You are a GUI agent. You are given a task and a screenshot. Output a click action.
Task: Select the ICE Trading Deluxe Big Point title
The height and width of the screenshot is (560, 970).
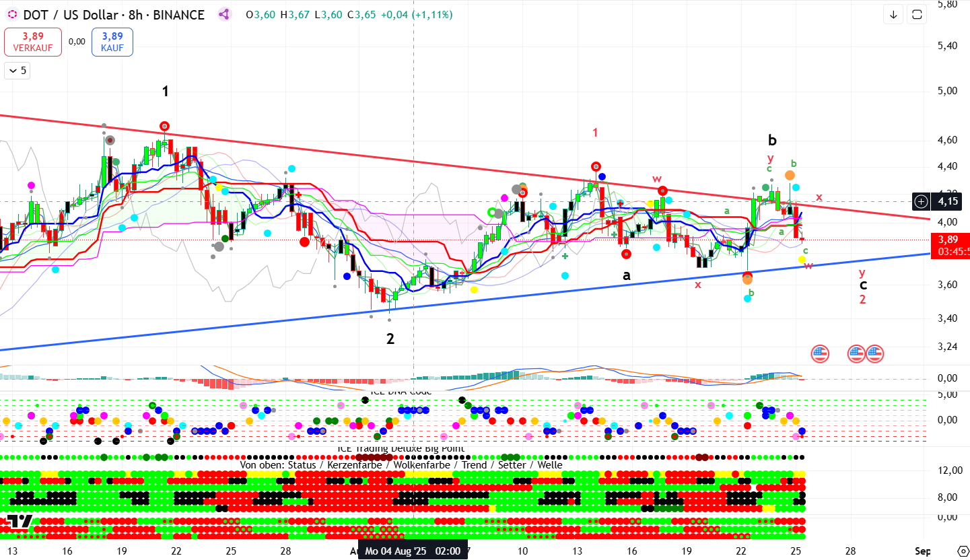tap(401, 449)
